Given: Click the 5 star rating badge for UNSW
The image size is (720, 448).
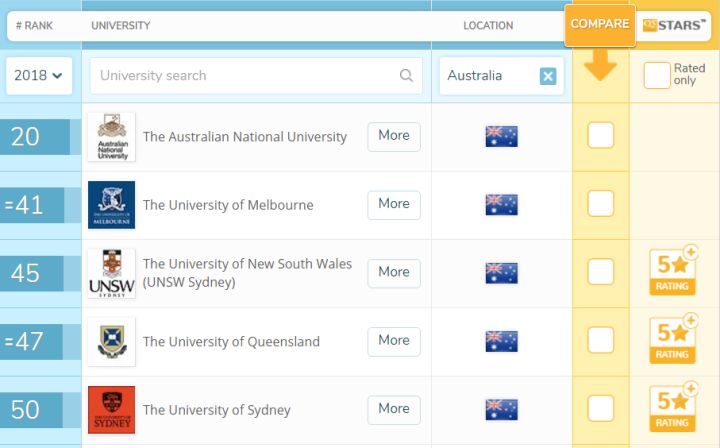Looking at the screenshot, I should pyautogui.click(x=673, y=271).
